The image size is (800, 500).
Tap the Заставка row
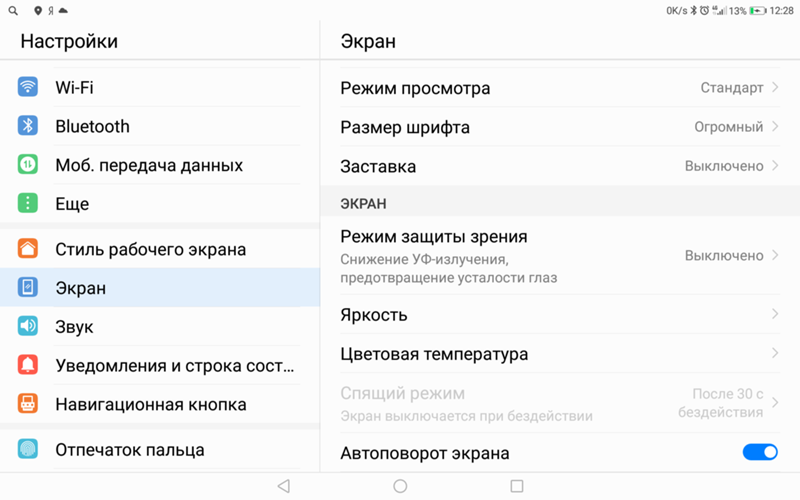click(x=560, y=166)
